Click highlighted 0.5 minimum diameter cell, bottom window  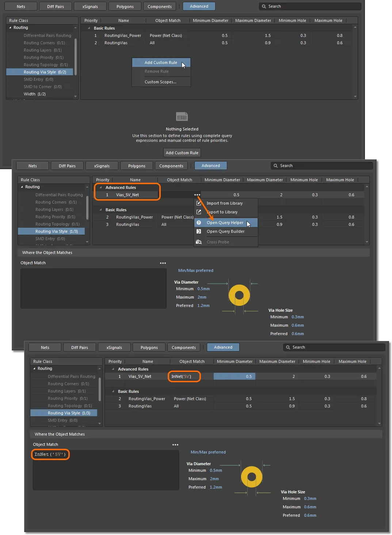pos(235,376)
